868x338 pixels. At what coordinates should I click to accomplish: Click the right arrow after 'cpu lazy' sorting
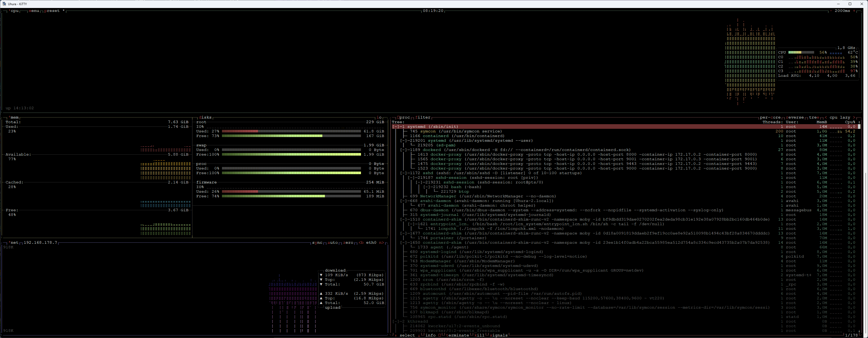pos(854,117)
